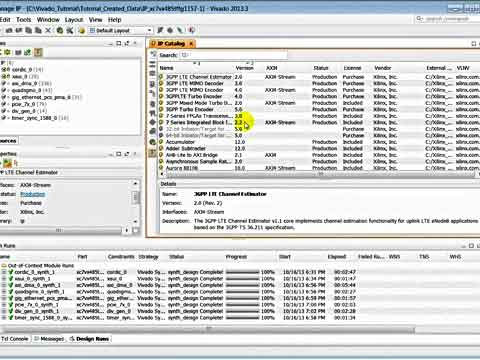The image size is (480, 360).
Task: Collapse Out-of-Context Module Runs folder
Action: click(x=4, y=266)
